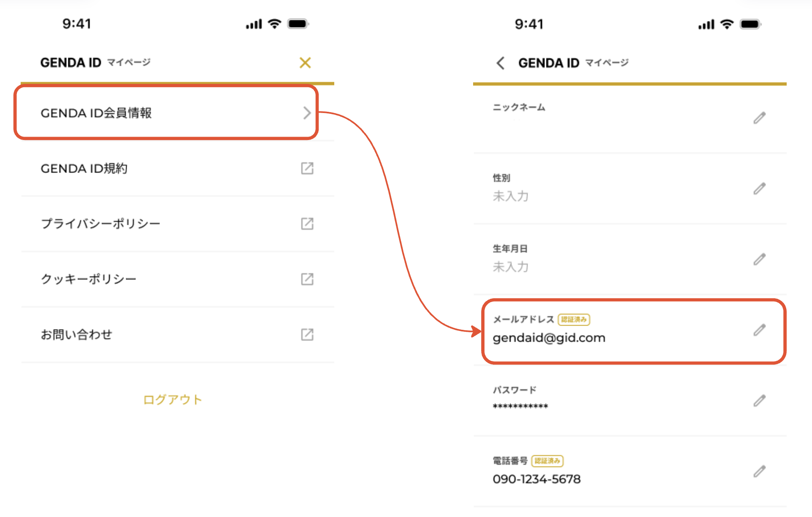Open GENDA ID会員情報 menu item
Screen dimensions: 812x517
click(x=96, y=113)
